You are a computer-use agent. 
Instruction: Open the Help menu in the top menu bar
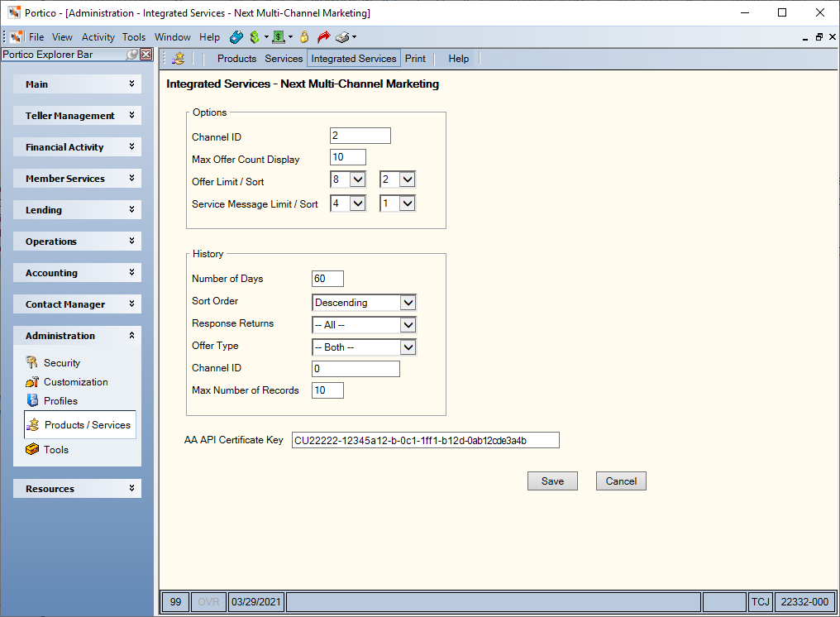point(209,37)
